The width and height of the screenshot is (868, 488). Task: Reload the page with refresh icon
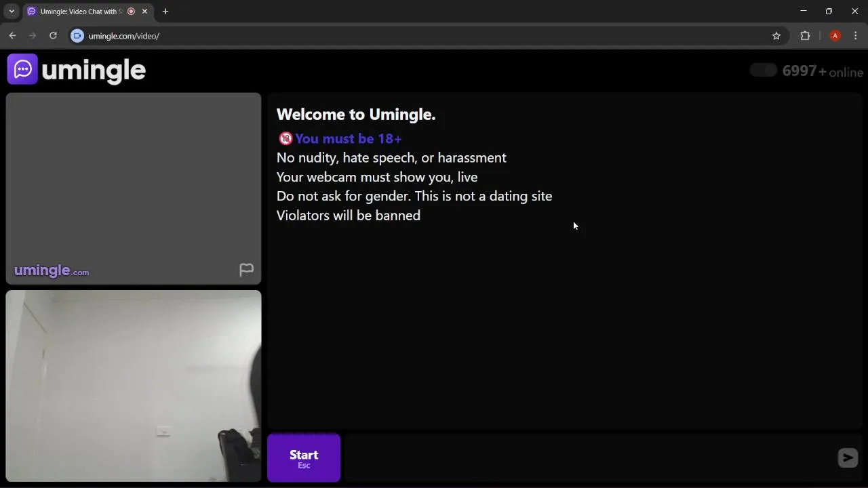(53, 36)
